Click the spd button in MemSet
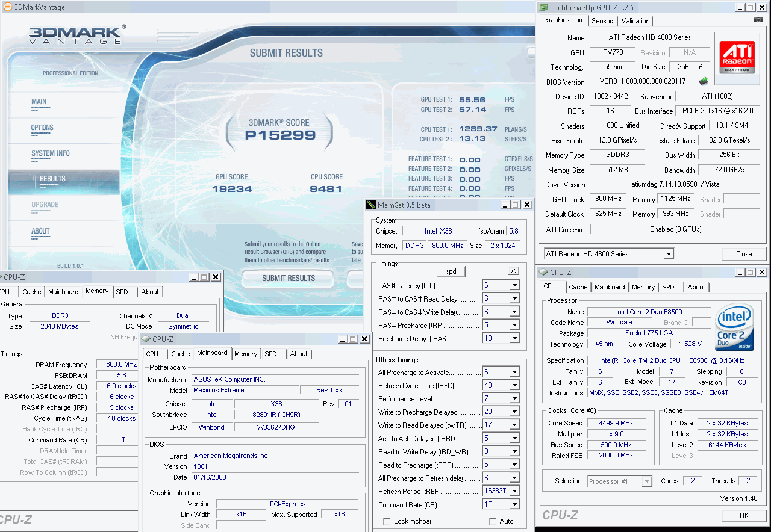This screenshot has height=532, width=771. click(451, 271)
